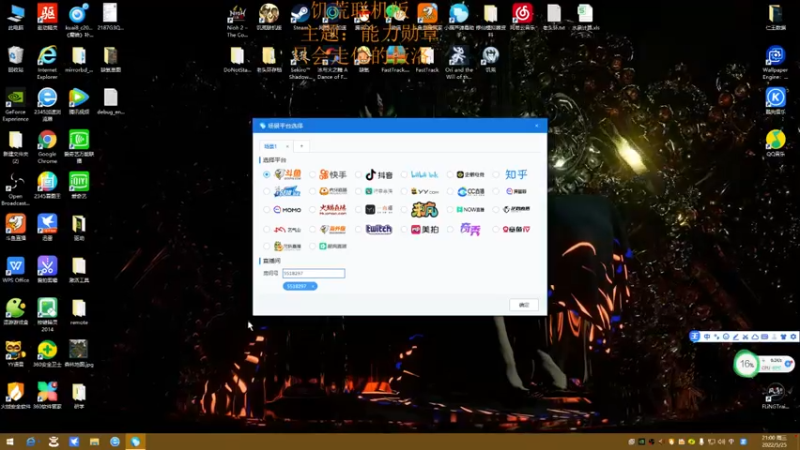Remove the 5518297 room tag via its x

[313, 286]
